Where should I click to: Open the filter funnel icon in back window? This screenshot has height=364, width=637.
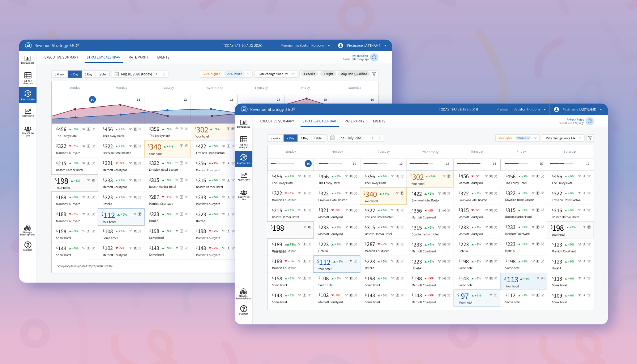click(374, 74)
